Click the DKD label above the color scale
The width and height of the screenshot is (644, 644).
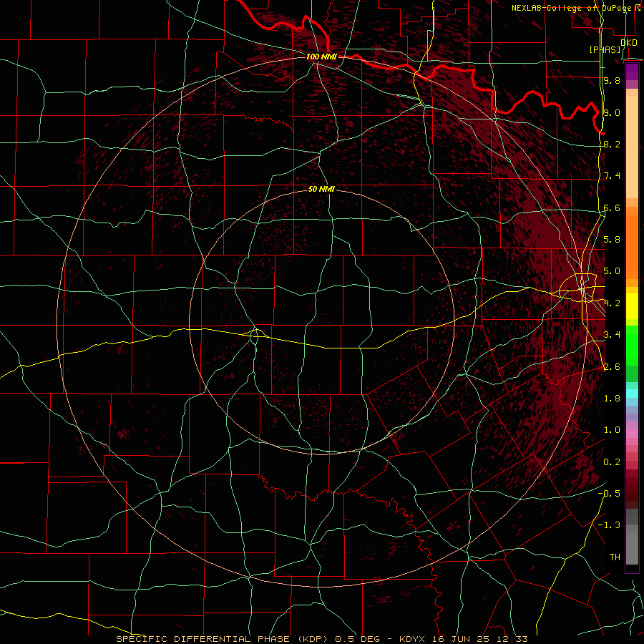pyautogui.click(x=629, y=42)
